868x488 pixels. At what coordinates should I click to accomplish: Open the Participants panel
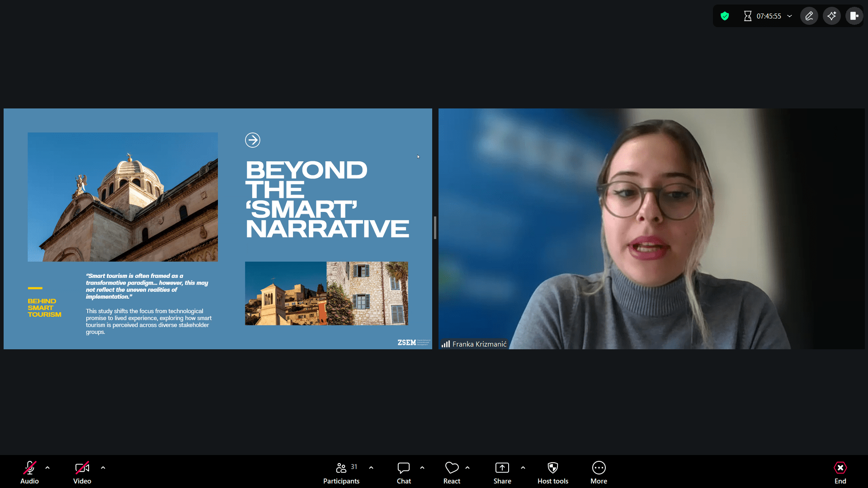click(341, 472)
